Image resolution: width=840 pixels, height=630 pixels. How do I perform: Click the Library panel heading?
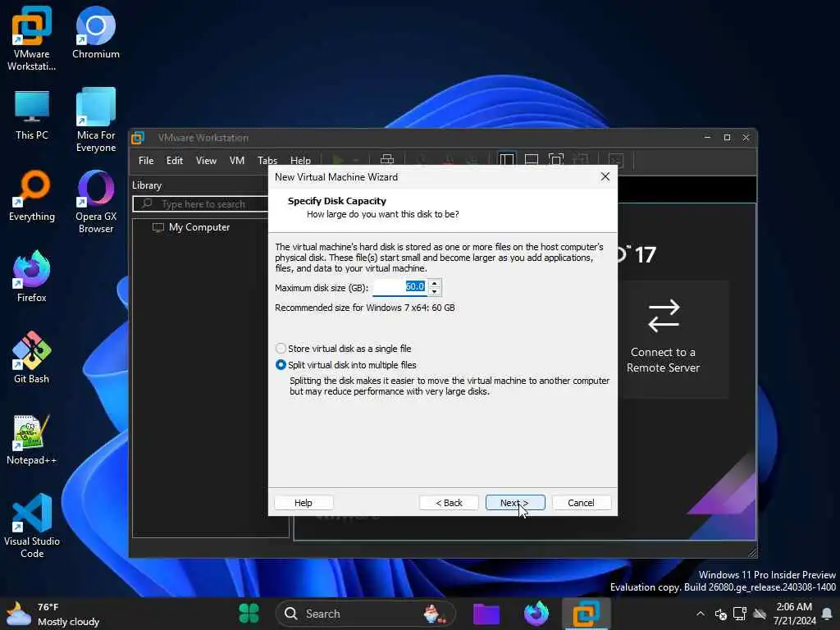(x=147, y=185)
